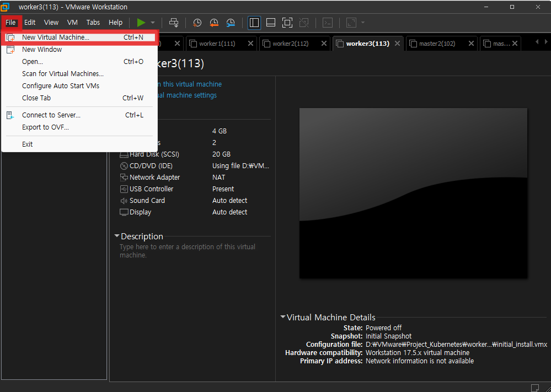Click the New Virtual Machine menu icon
551x392 pixels.
[x=10, y=37]
